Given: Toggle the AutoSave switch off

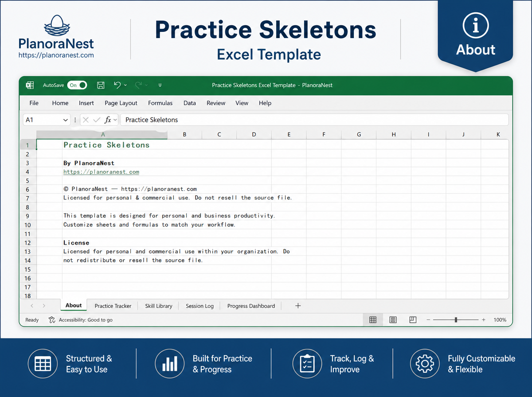Looking at the screenshot, I should tap(77, 85).
